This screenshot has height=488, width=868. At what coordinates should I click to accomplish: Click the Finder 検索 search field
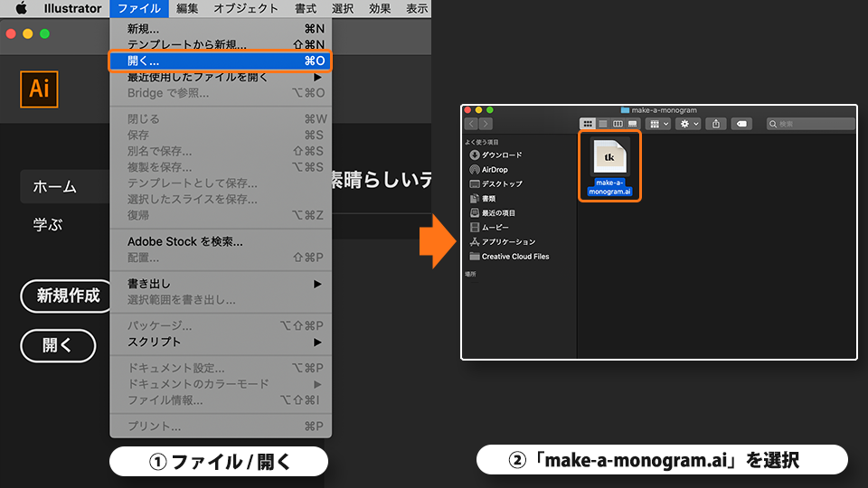click(810, 124)
